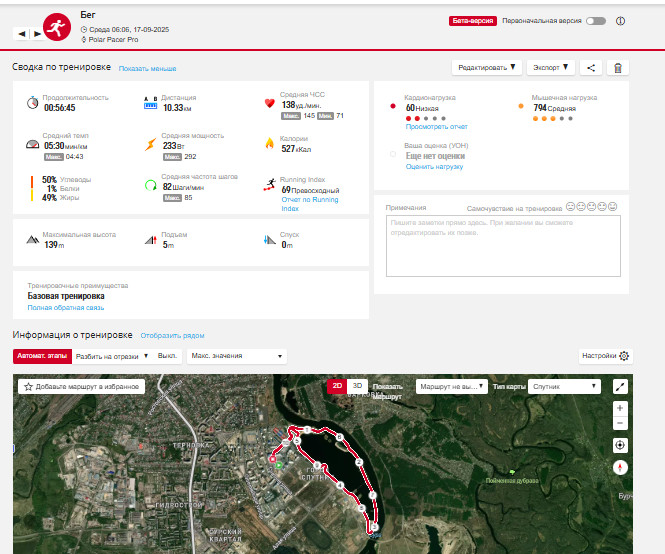The width and height of the screenshot is (665, 554).
Task: Select the second feeling smiley face
Action: 581,207
